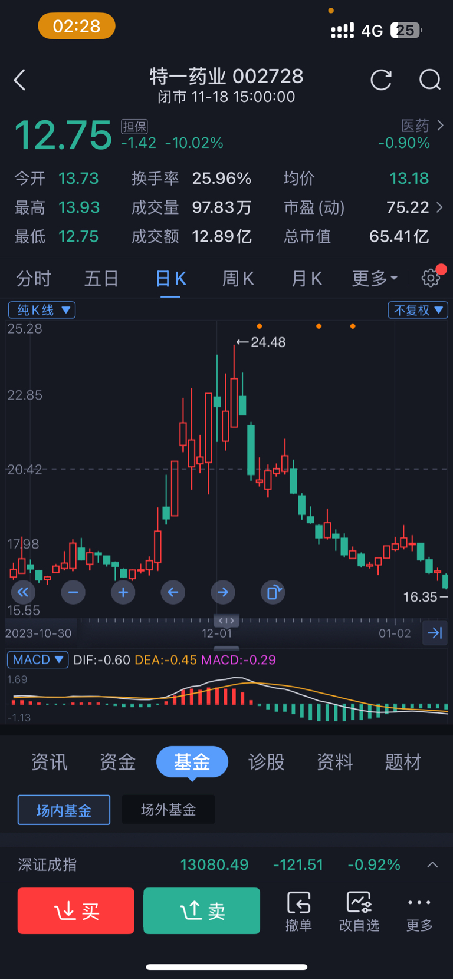Screen dimensions: 453x980
Task: Switch to 周K weekly chart tab
Action: 238,278
